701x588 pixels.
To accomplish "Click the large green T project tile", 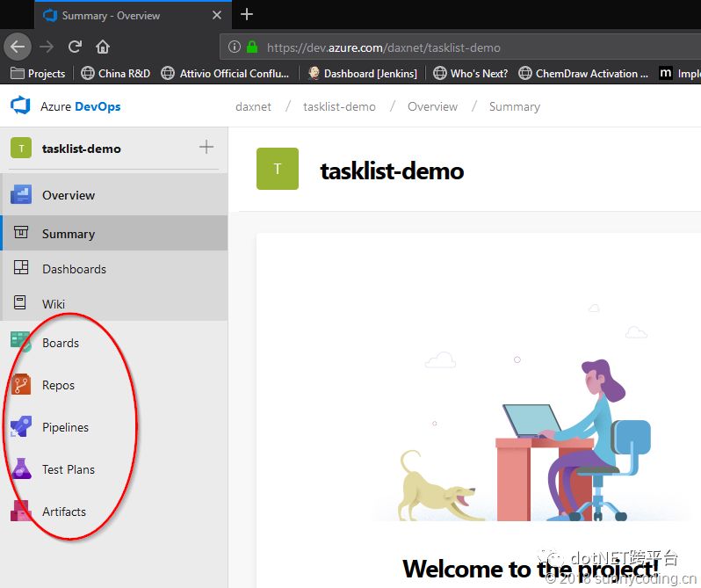I will click(278, 169).
